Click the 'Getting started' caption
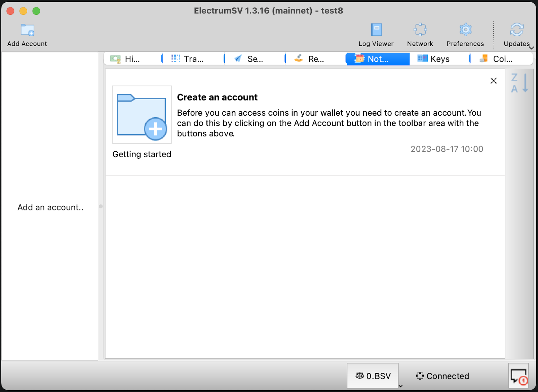Image resolution: width=538 pixels, height=392 pixels. click(142, 154)
